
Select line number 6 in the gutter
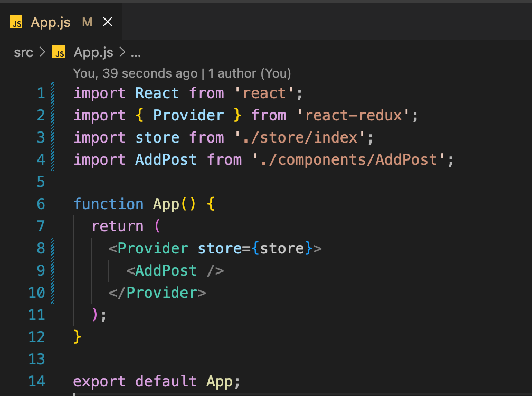click(x=41, y=204)
